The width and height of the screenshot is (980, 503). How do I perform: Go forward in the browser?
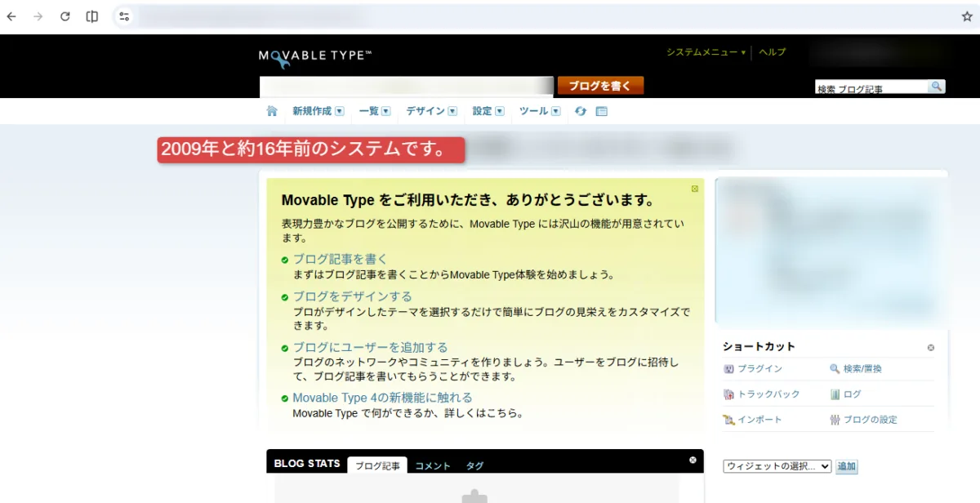tap(38, 16)
